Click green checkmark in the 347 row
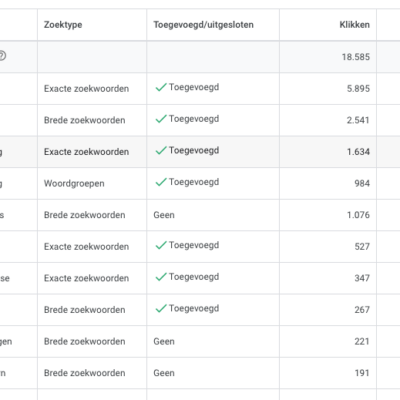The width and height of the screenshot is (400, 400). 161,277
